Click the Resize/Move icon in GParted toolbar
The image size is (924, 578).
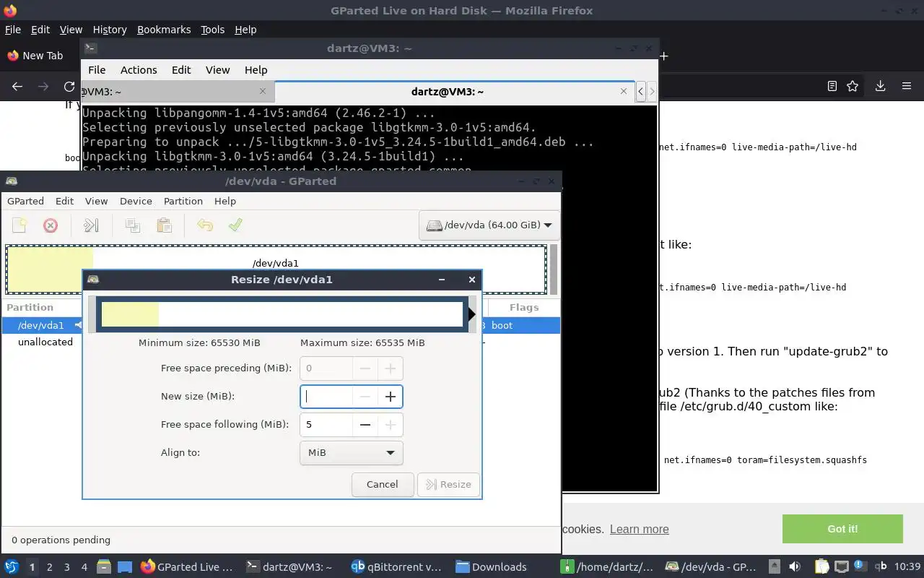point(91,225)
